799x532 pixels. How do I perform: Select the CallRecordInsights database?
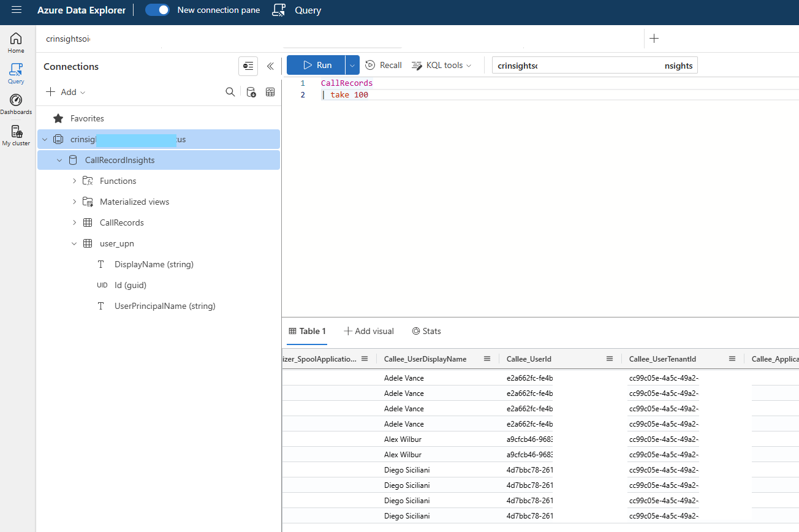pos(119,161)
